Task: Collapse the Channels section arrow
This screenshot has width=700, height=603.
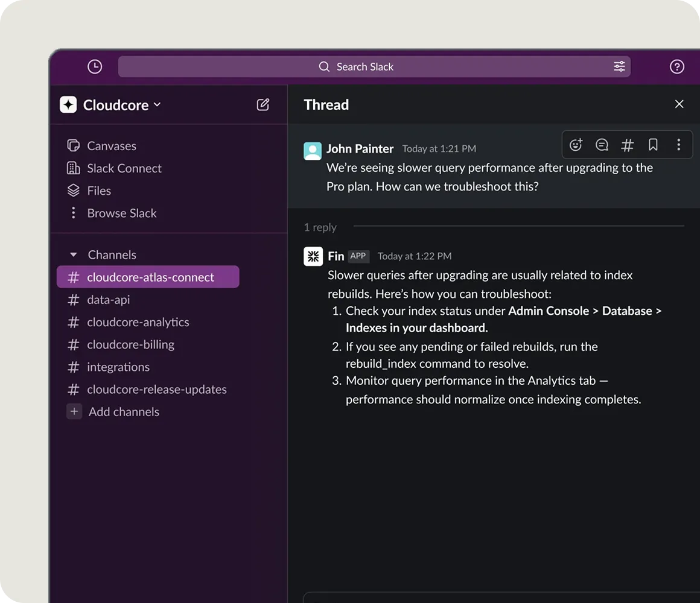Action: pos(74,255)
